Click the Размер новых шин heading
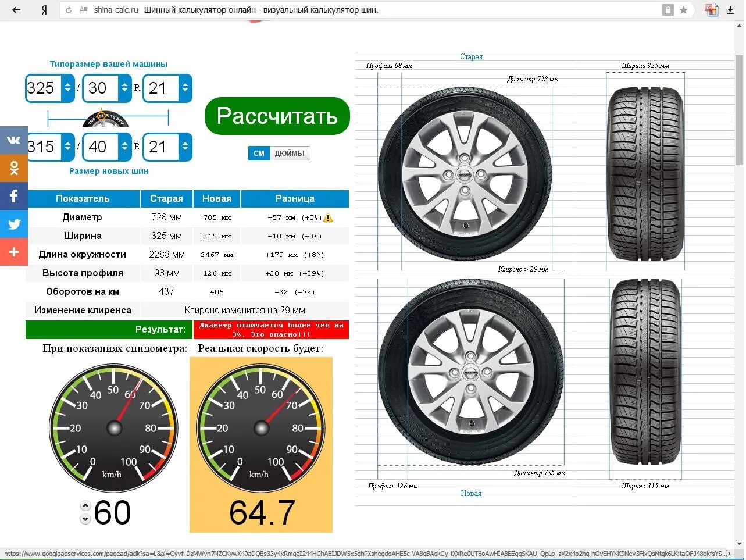This screenshot has width=746, height=560. 109,171
